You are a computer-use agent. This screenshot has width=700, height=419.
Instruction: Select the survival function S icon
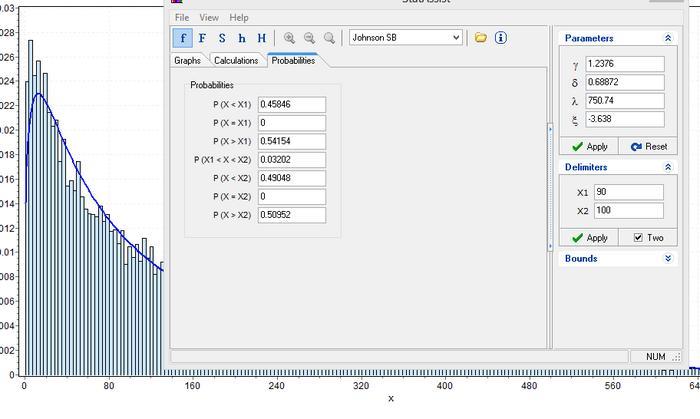point(222,38)
